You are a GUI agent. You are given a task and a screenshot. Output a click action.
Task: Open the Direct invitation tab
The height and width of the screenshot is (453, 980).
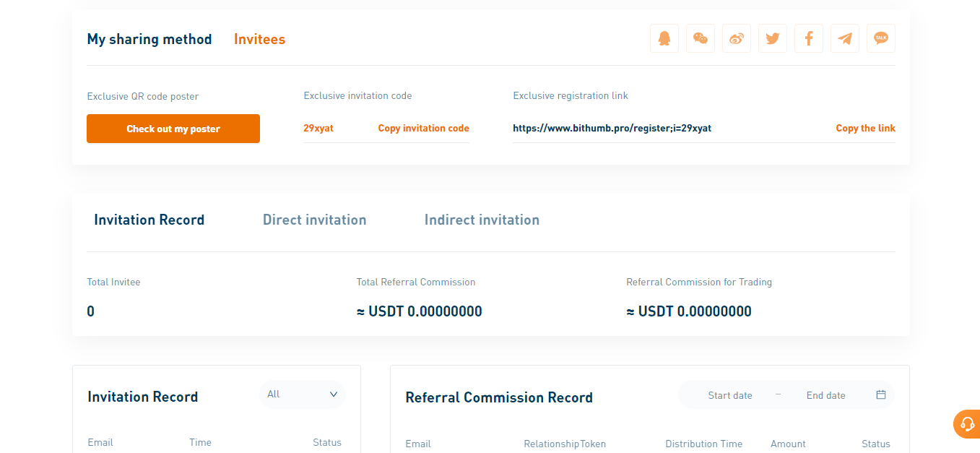point(314,220)
